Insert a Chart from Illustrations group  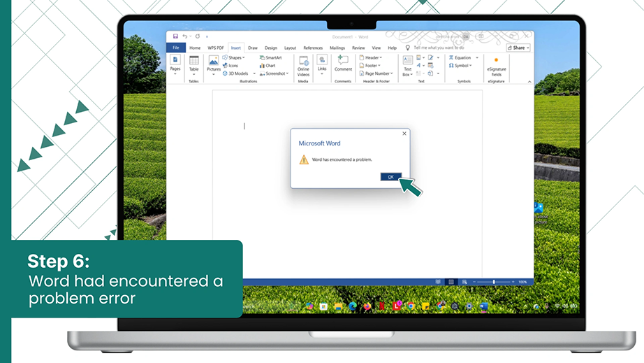268,66
